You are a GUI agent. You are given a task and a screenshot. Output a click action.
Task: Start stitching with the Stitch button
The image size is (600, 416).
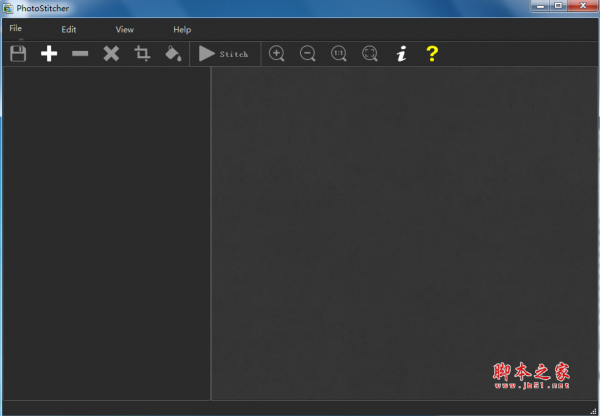click(224, 54)
